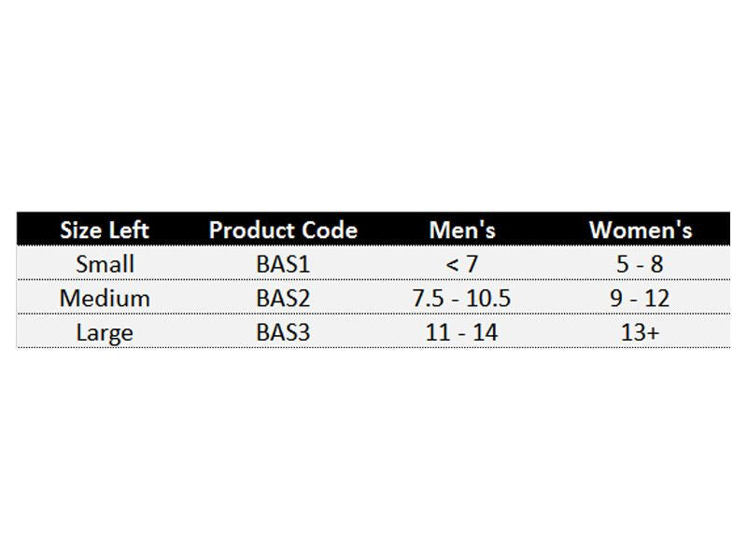Select product code BAS1
The width and height of the screenshot is (747, 560).
pos(283,264)
